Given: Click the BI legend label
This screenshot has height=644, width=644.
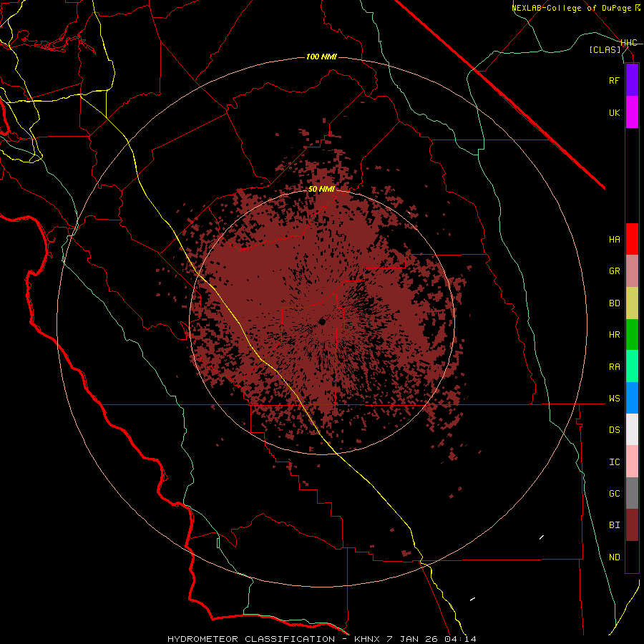Looking at the screenshot, I should click(x=614, y=525).
